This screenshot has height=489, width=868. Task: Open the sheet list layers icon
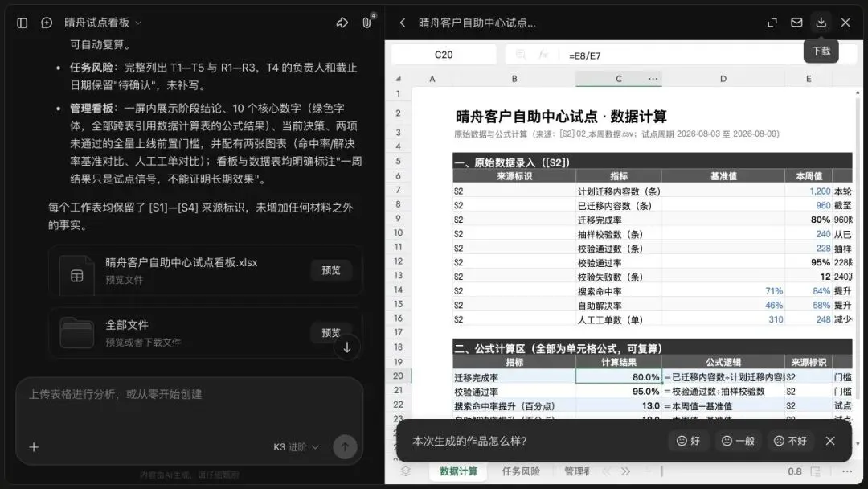pyautogui.click(x=406, y=471)
